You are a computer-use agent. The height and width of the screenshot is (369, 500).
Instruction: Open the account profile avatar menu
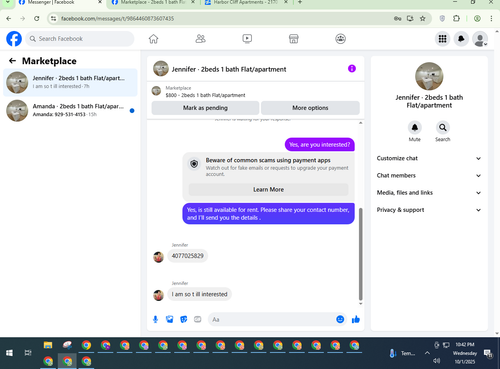pos(480,39)
